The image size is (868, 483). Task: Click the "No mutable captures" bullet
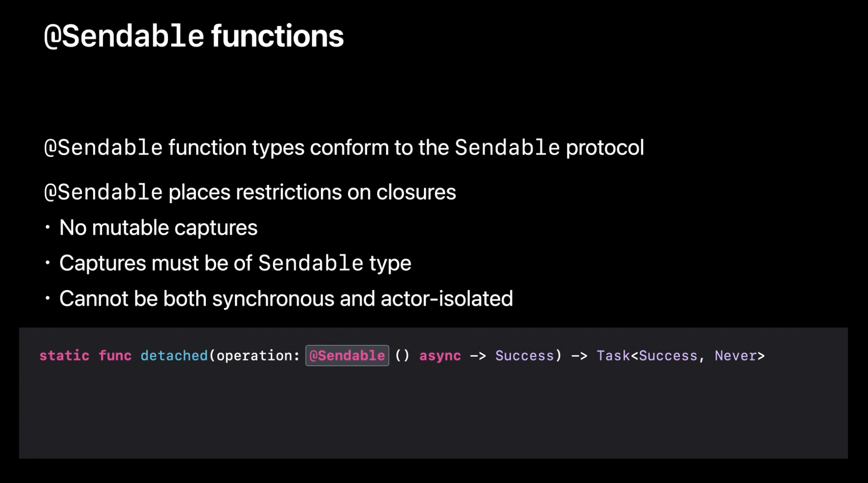pyautogui.click(x=158, y=228)
